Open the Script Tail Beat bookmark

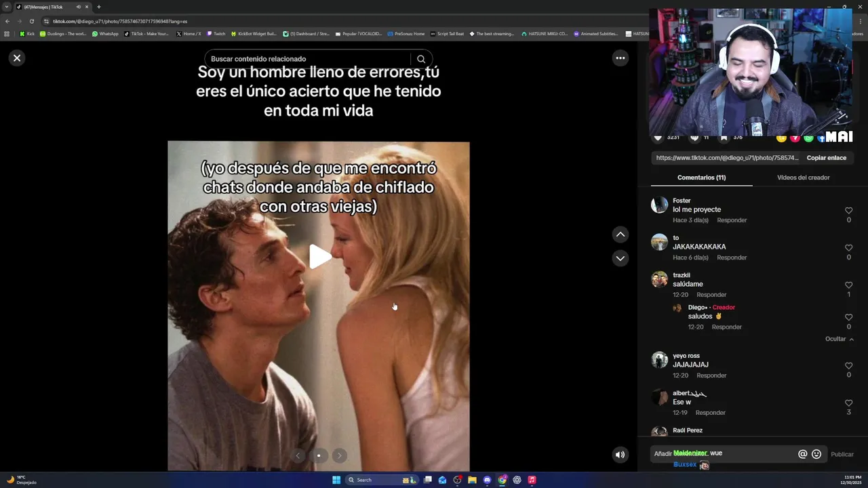pos(447,33)
